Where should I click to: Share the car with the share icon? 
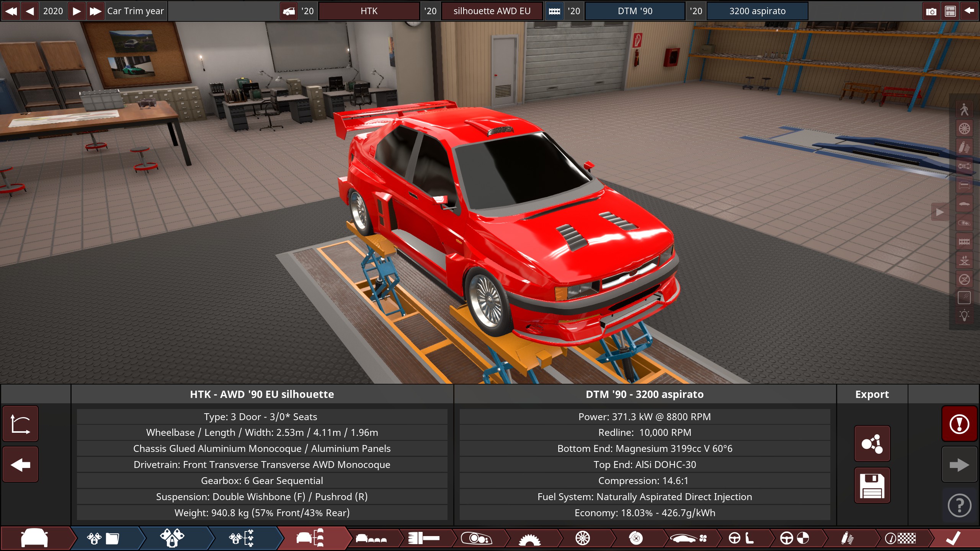coord(872,444)
